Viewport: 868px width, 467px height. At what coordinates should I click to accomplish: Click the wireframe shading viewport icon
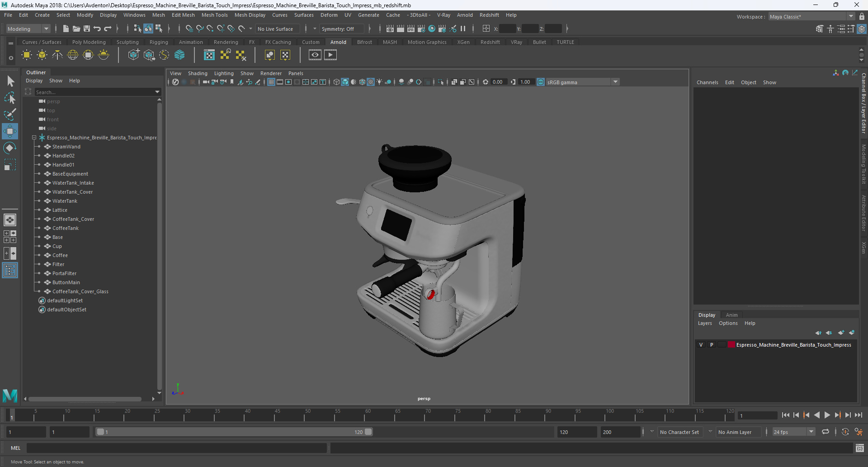click(336, 82)
